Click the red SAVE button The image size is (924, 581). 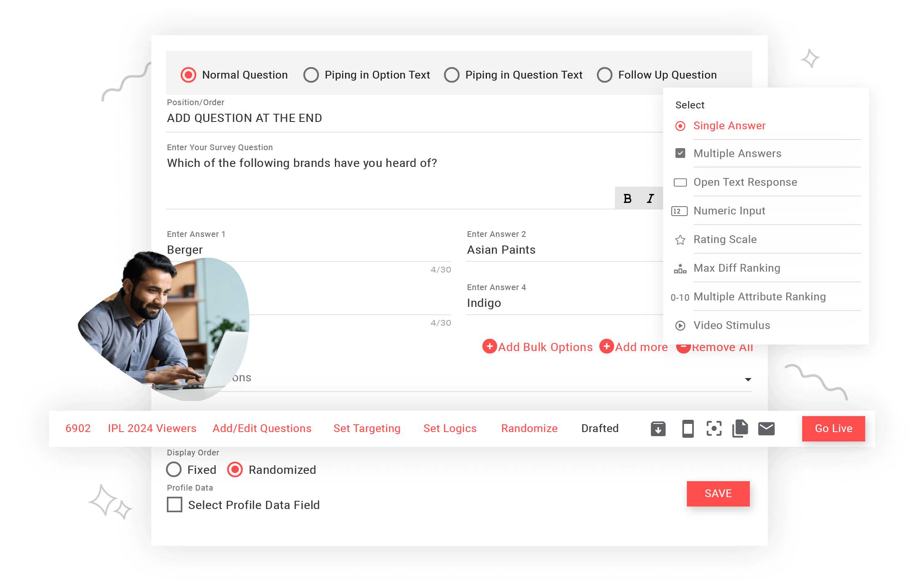pyautogui.click(x=718, y=493)
